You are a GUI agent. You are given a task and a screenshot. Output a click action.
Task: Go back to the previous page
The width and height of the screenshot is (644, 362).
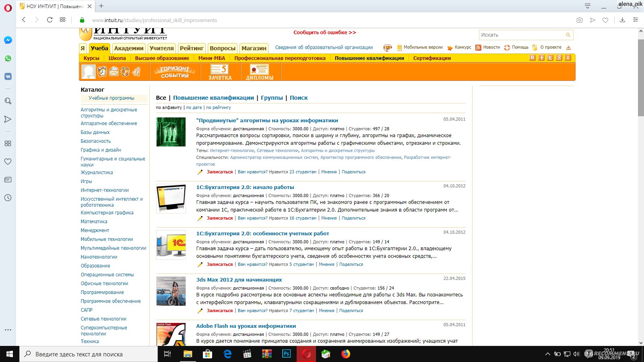[24, 20]
